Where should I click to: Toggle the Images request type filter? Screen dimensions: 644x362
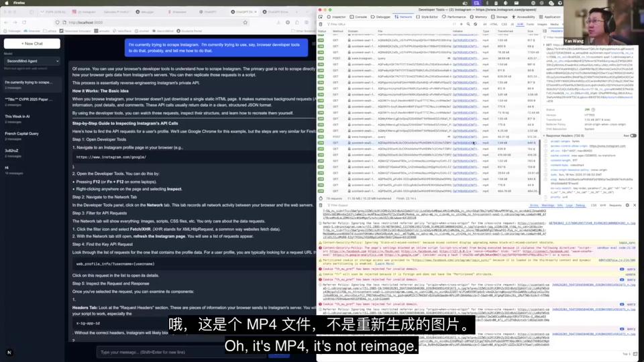pos(542,24)
